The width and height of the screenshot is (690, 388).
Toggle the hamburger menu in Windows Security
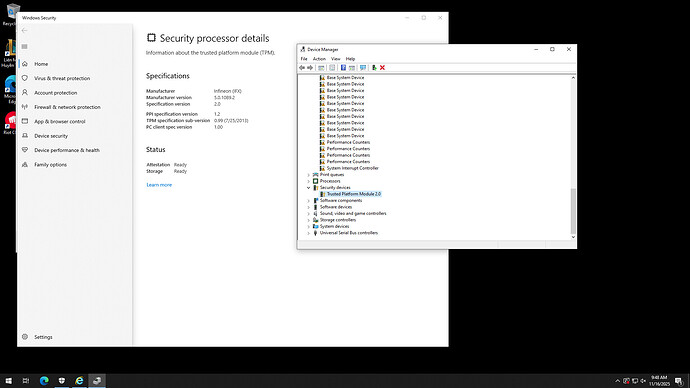[x=25, y=47]
